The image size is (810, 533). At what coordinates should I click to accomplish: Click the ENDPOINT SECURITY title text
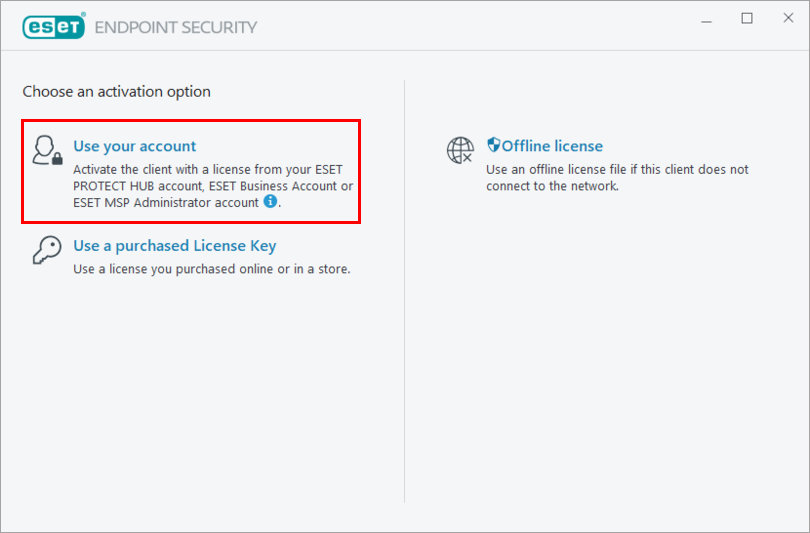(x=175, y=27)
